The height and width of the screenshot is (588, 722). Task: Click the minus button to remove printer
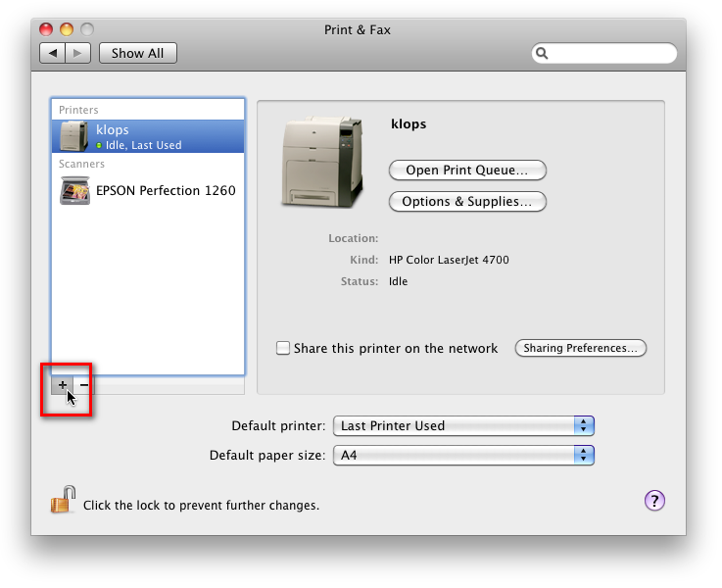[x=84, y=385]
